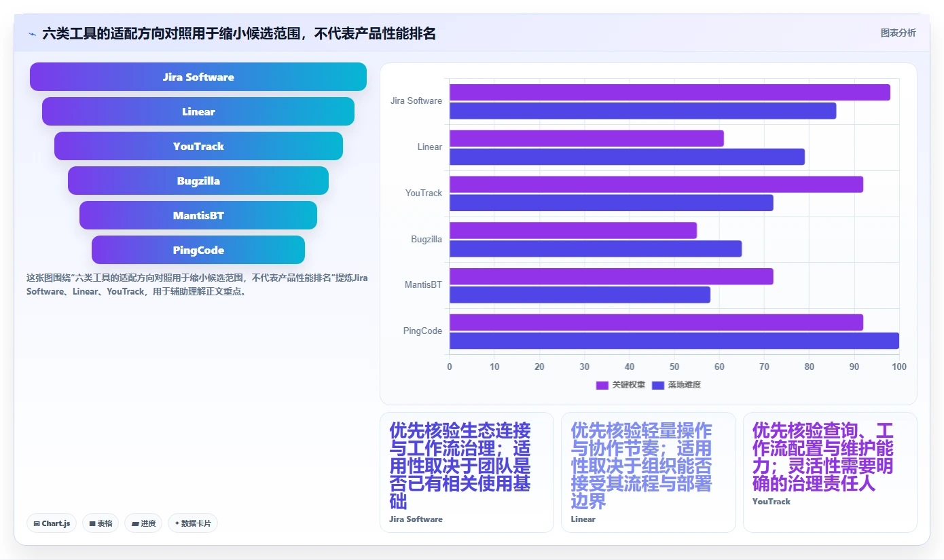Toggle the 落地难度 legend blue swatch
944x560 pixels.
pyautogui.click(x=657, y=385)
